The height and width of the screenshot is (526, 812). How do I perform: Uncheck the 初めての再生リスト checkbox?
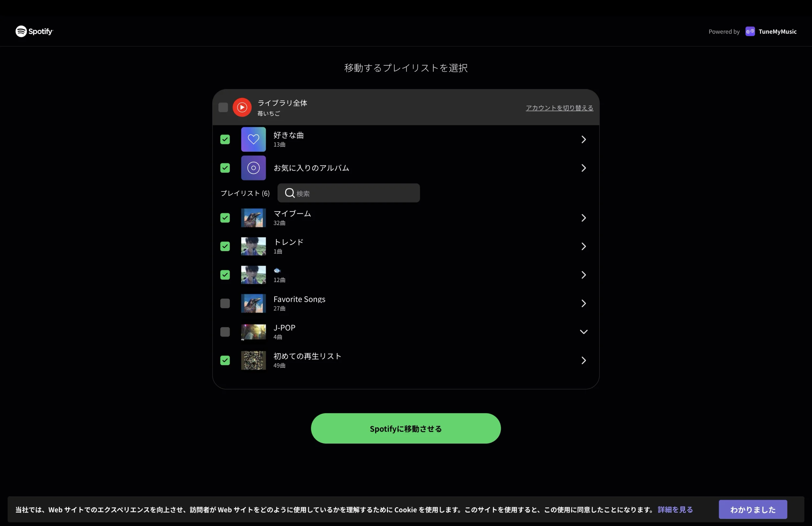pyautogui.click(x=225, y=360)
